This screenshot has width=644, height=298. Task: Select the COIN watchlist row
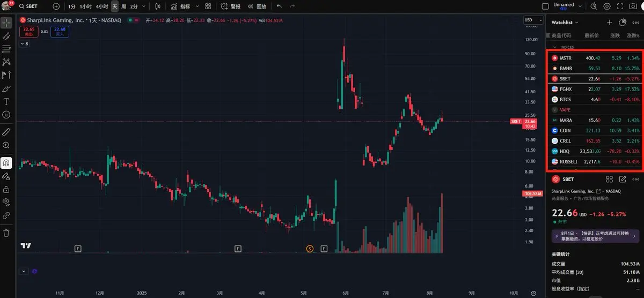595,130
